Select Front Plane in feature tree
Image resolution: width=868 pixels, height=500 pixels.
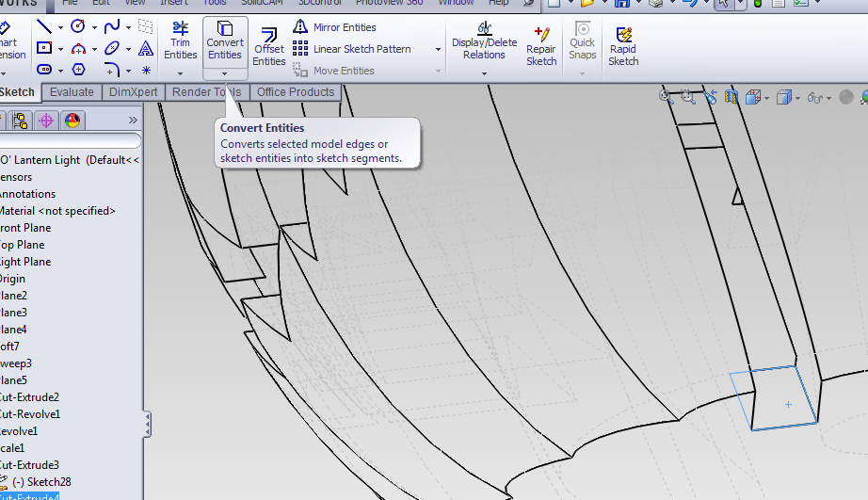[25, 228]
